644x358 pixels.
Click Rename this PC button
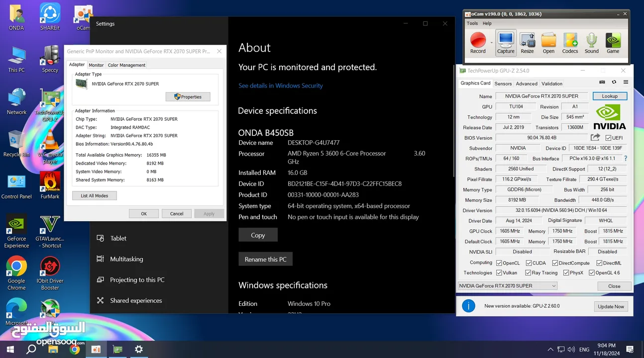point(265,259)
